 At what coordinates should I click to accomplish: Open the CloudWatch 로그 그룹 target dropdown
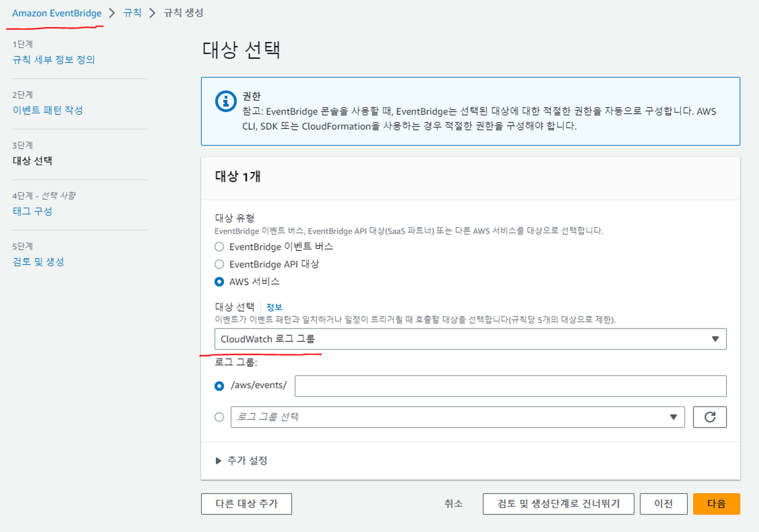point(470,339)
